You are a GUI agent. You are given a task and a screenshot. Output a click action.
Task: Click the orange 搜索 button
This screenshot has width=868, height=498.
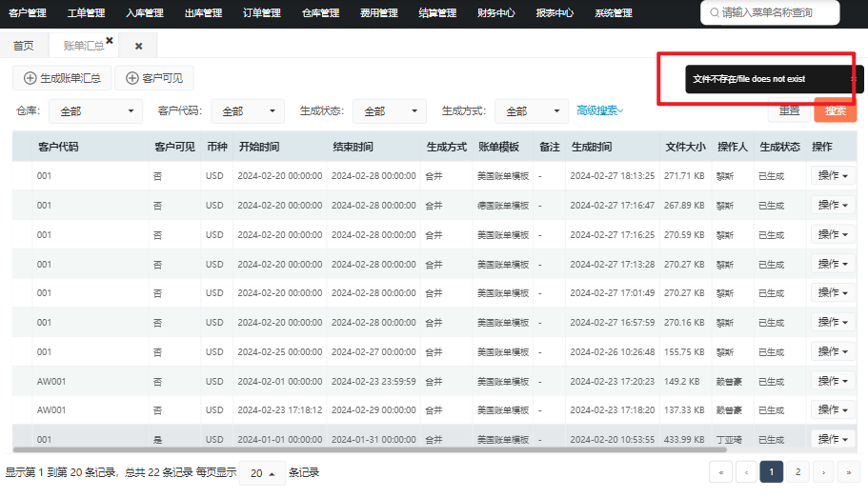coord(836,110)
